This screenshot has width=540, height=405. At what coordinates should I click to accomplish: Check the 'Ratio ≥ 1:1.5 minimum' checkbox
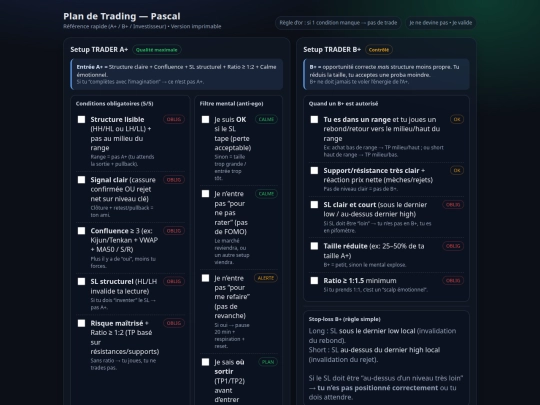[314, 281]
